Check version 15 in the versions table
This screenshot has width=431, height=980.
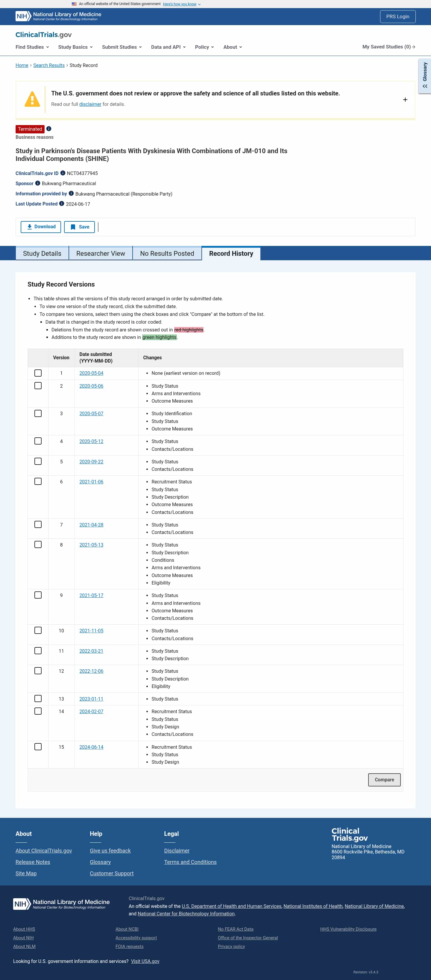coord(38,747)
